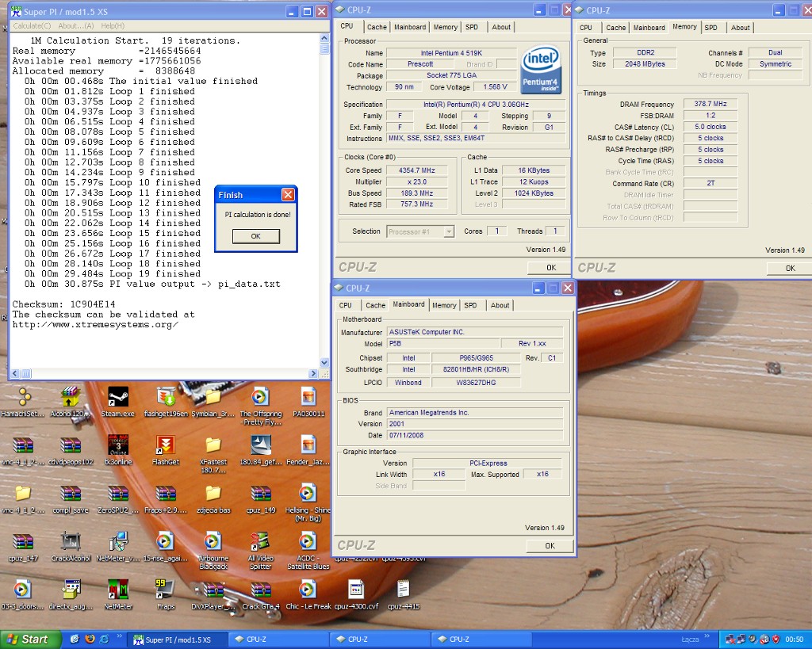Screen dimensions: 812x649
Task: Click OK in the CPU-Z CPU window
Action: tap(551, 268)
